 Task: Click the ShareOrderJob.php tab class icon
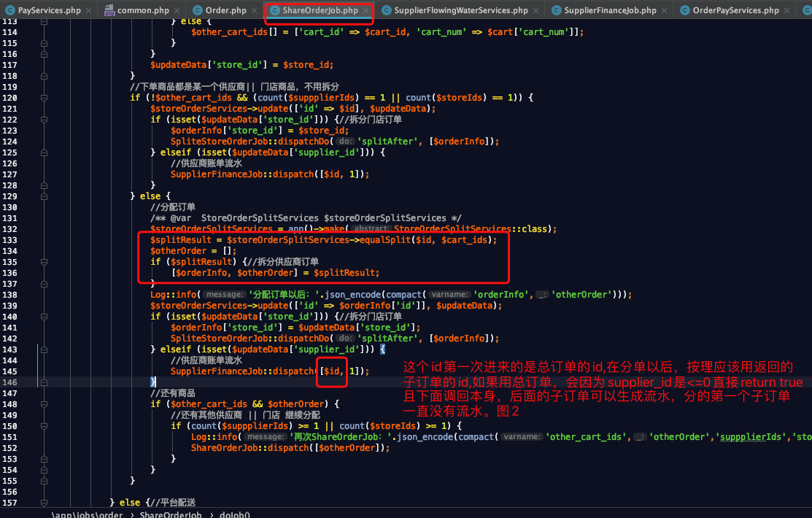coord(275,10)
